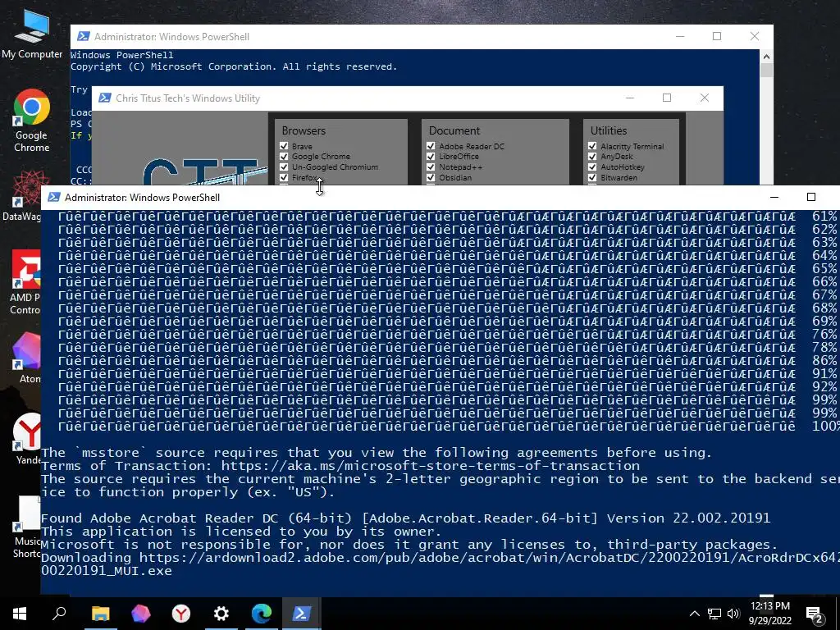Select the Atom desktop shortcut icon
Screen dimensions: 840x630
(29, 358)
